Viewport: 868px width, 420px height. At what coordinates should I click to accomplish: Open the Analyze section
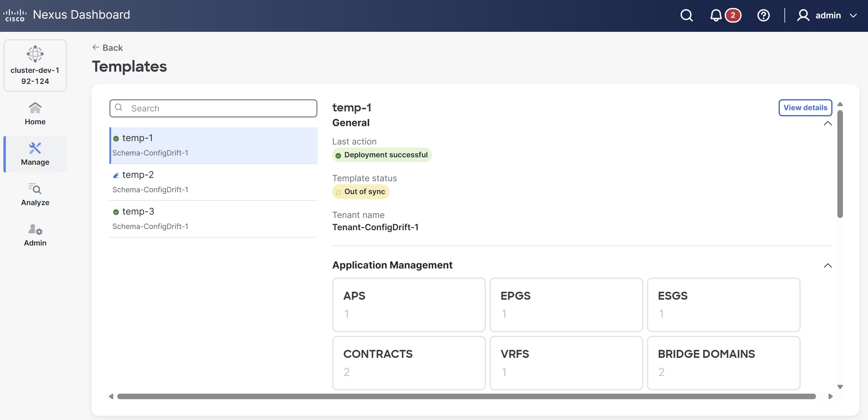click(35, 195)
